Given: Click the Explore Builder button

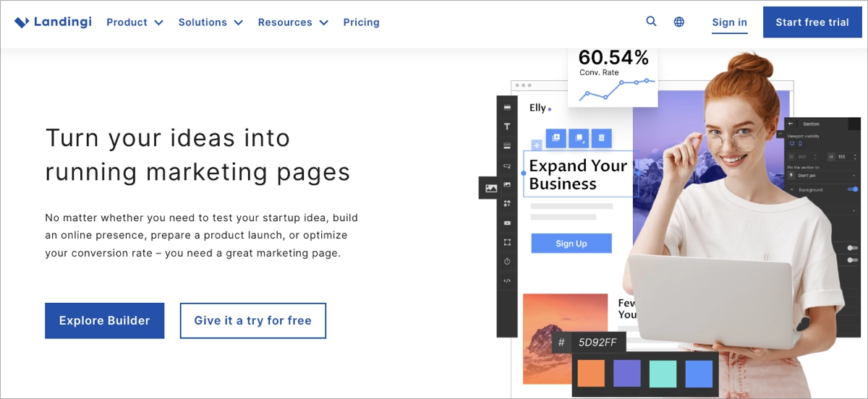Looking at the screenshot, I should pyautogui.click(x=104, y=321).
